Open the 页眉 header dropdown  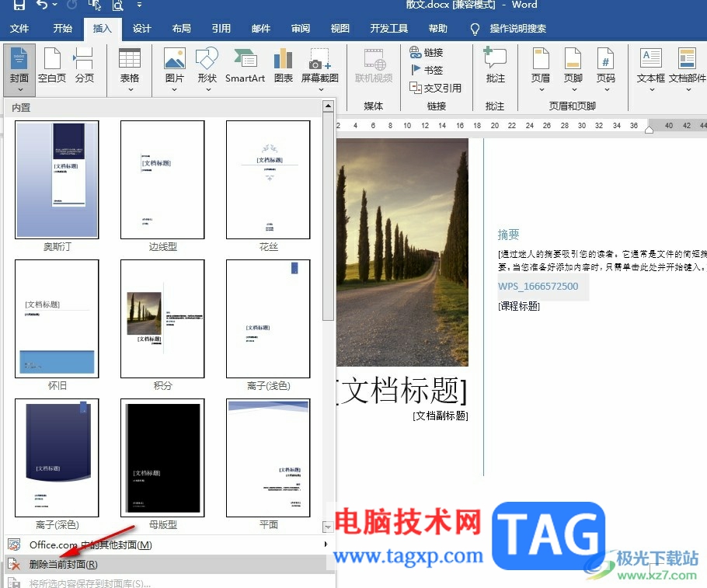coord(540,69)
